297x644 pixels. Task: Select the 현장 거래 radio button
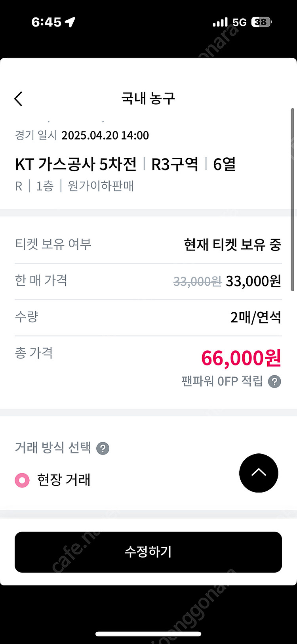(22, 480)
